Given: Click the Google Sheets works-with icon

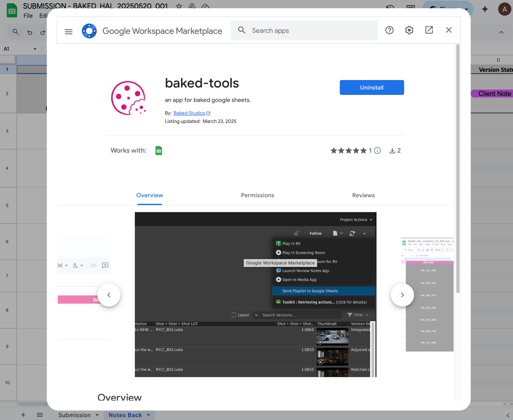Looking at the screenshot, I should [x=159, y=151].
